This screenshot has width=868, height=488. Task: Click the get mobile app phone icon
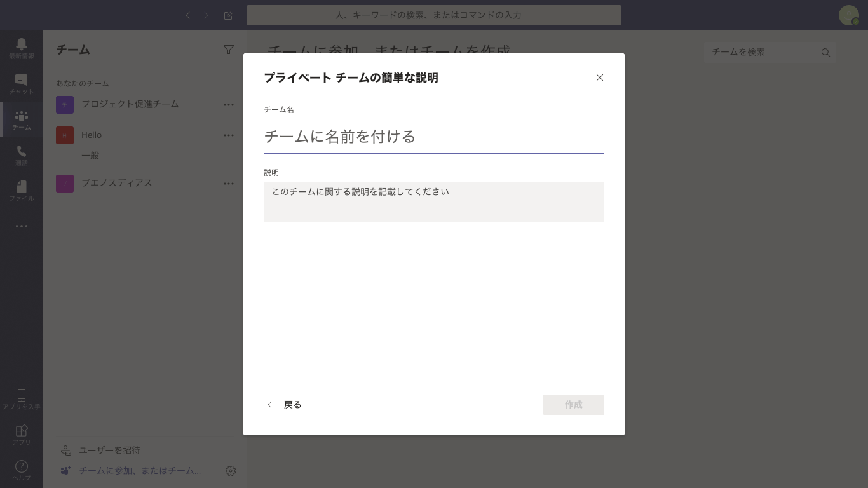(x=22, y=398)
